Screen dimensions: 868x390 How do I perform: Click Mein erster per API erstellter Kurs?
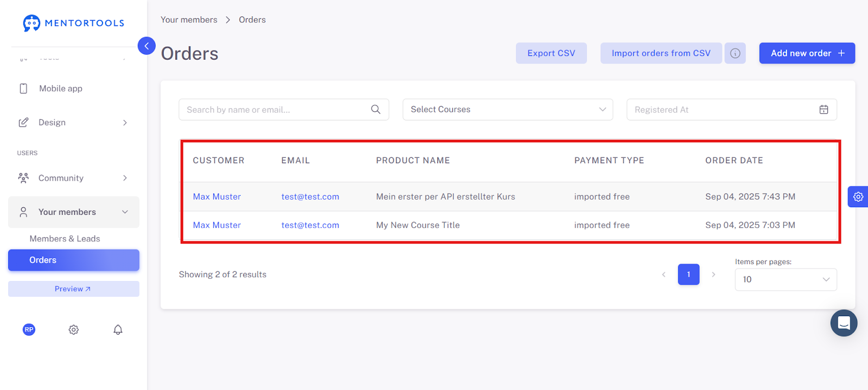tap(446, 197)
